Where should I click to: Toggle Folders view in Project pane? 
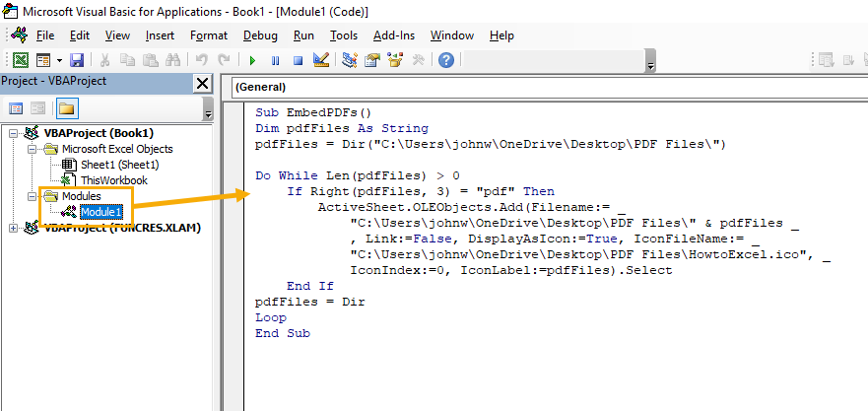tap(67, 108)
